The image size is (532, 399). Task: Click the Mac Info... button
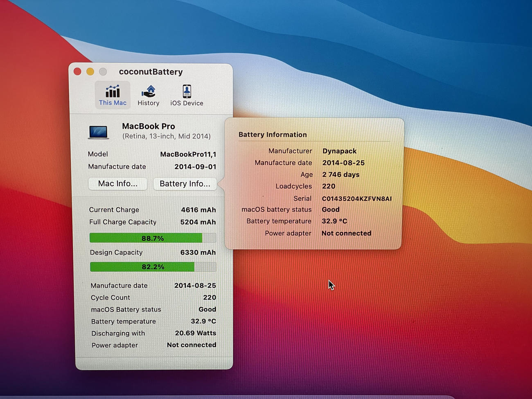(118, 184)
